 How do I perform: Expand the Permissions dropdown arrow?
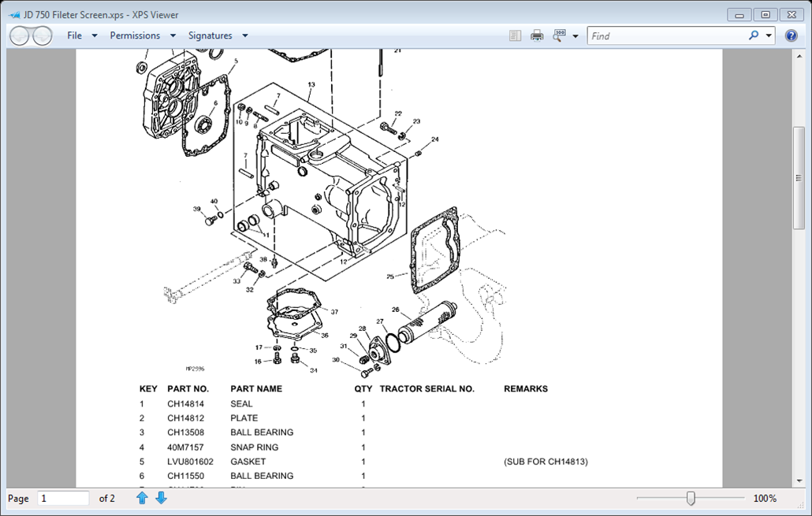173,35
